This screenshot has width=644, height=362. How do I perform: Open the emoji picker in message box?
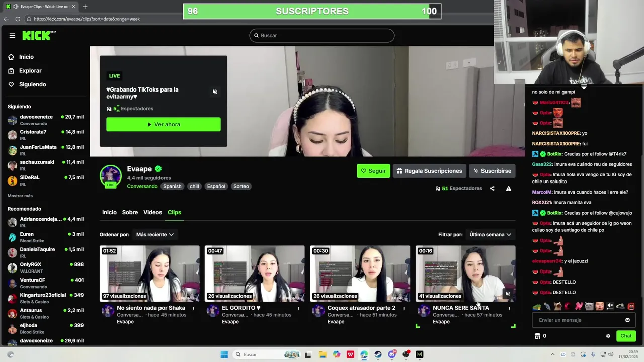pyautogui.click(x=627, y=320)
